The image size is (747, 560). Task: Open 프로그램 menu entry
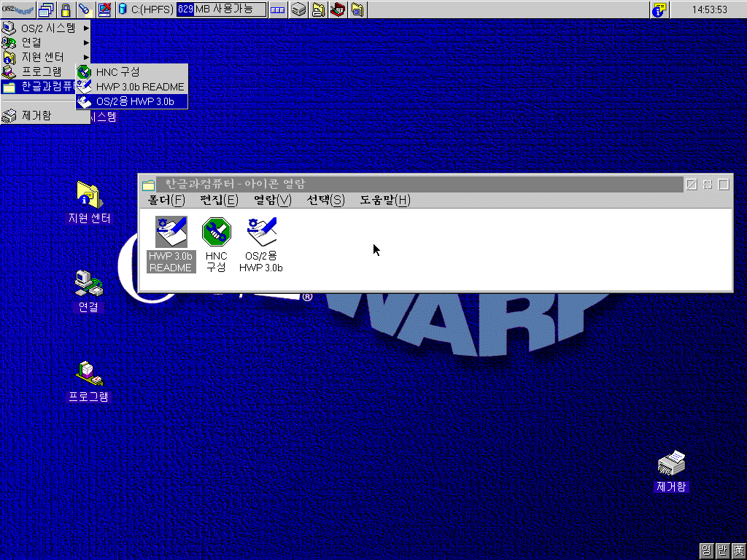click(x=39, y=71)
